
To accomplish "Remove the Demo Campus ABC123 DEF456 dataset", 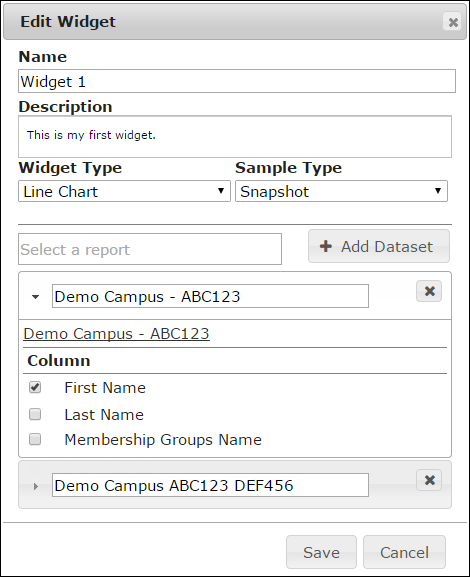I will coord(429,480).
